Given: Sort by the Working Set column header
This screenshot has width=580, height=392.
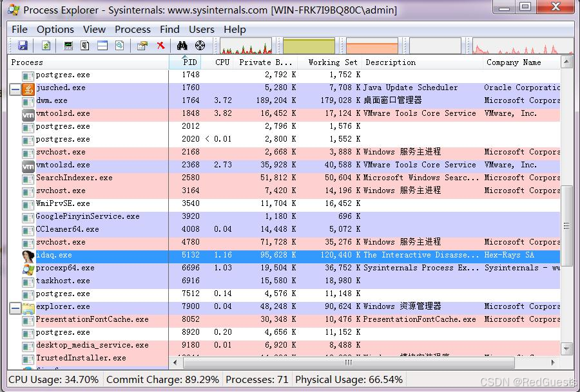Looking at the screenshot, I should pyautogui.click(x=330, y=62).
